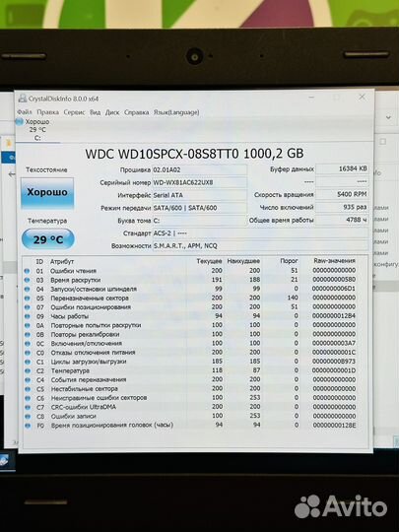Click the Стандарт field ACS-2
The width and height of the screenshot is (399, 532).
(x=260, y=233)
